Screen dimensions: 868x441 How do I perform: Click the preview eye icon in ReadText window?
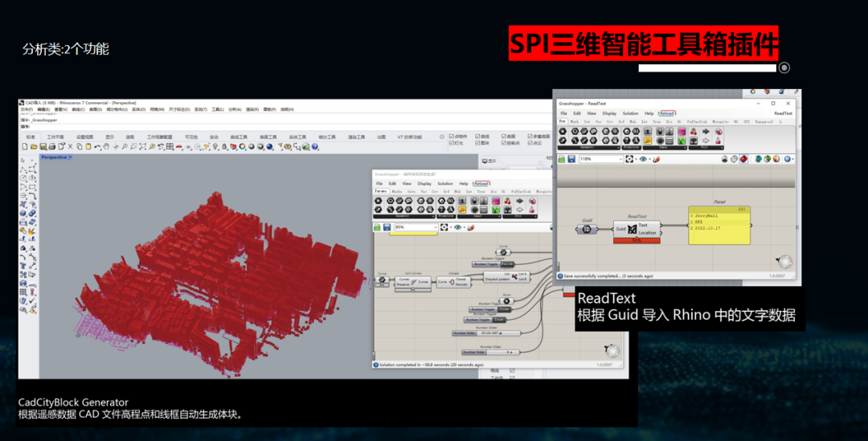642,159
